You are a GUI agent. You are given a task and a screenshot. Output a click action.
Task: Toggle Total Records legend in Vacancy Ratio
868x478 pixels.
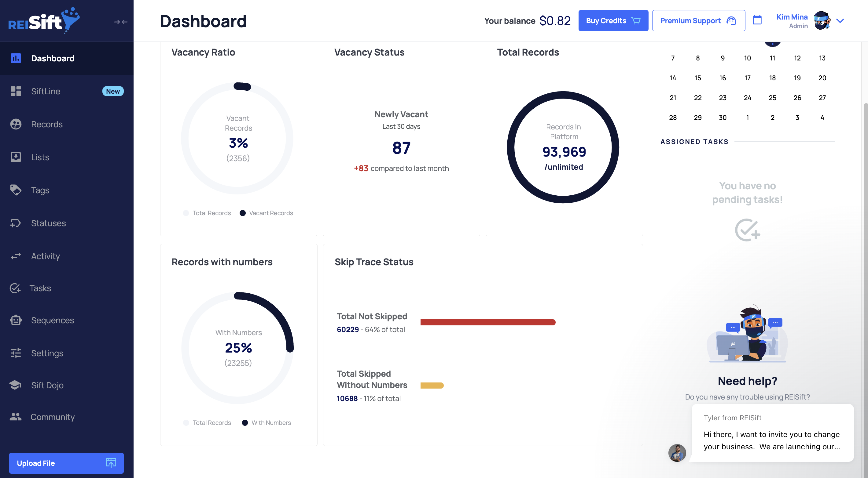(207, 213)
